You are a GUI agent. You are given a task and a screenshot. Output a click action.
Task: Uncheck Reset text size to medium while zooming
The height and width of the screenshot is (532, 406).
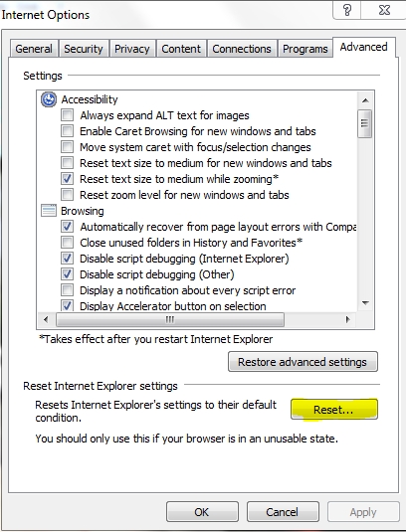click(x=67, y=178)
